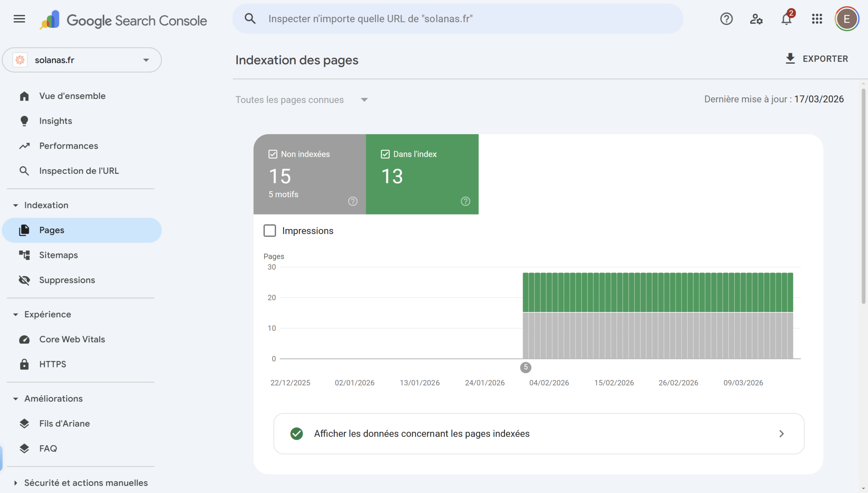Open the notifications bell icon
This screenshot has height=493, width=868.
coord(786,19)
